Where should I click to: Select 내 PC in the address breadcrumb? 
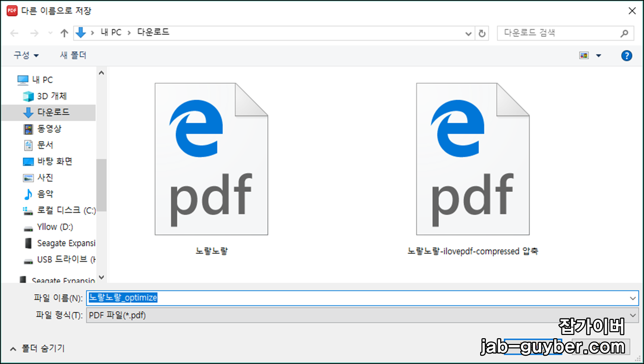coord(111,32)
